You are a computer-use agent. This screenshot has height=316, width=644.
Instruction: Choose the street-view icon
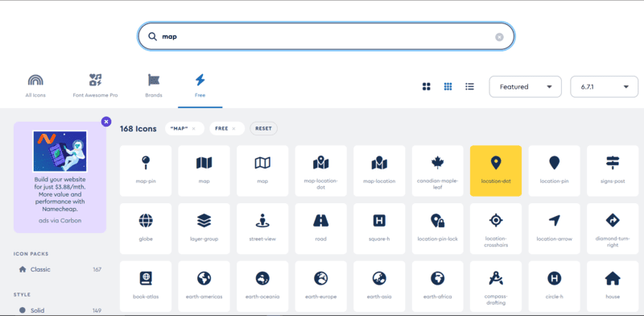point(262,228)
